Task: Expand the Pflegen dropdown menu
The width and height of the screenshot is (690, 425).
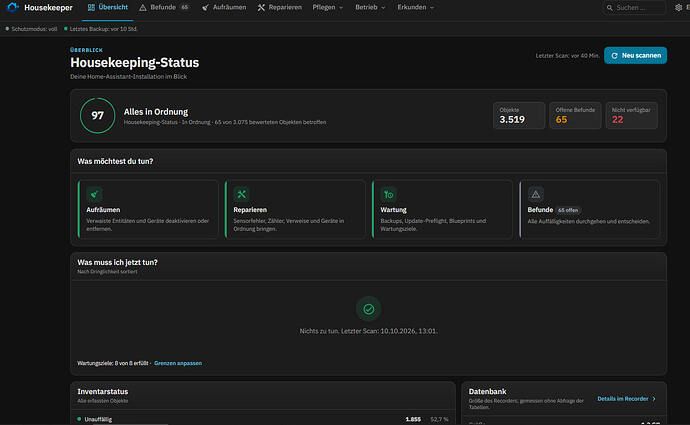Action: pyautogui.click(x=327, y=7)
